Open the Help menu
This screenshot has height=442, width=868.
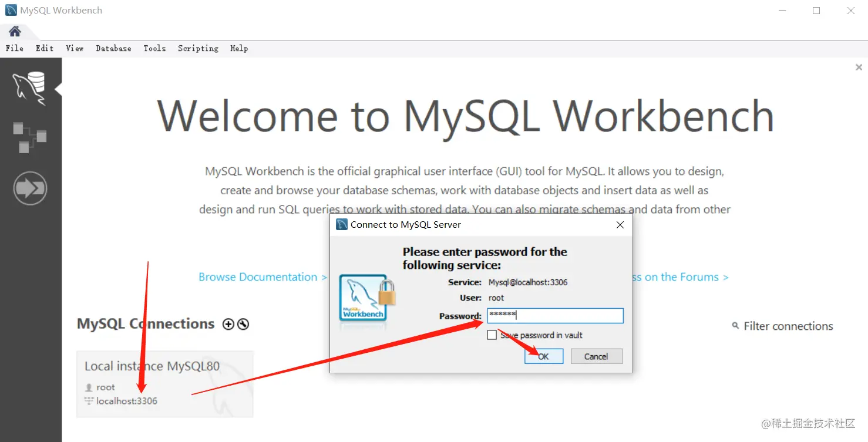[x=239, y=48]
